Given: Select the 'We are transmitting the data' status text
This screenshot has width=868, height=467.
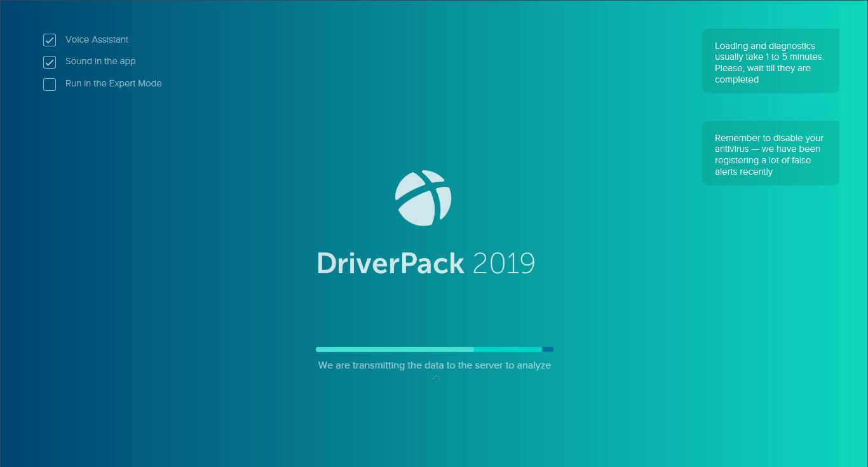Looking at the screenshot, I should pos(435,365).
